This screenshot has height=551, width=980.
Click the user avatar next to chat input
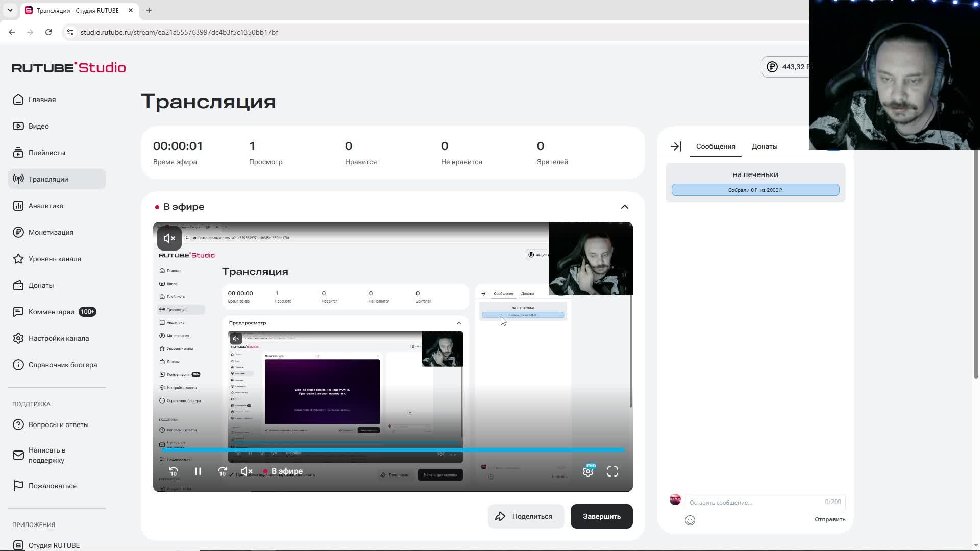[675, 499]
